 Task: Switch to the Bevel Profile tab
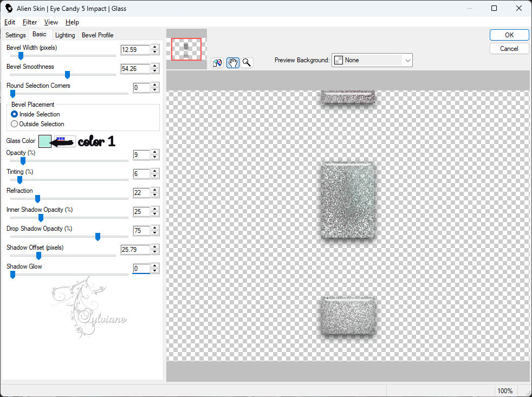click(x=98, y=35)
